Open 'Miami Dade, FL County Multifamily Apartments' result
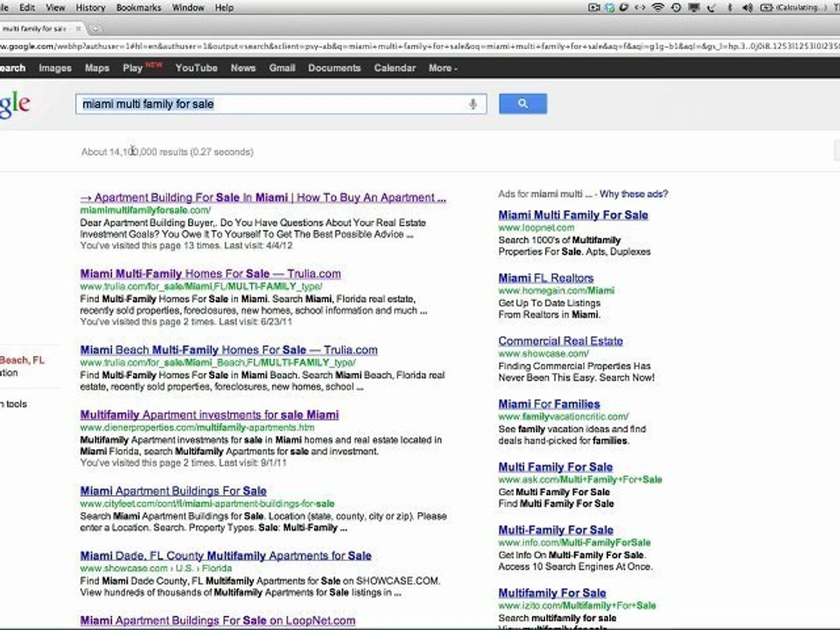 tap(226, 556)
